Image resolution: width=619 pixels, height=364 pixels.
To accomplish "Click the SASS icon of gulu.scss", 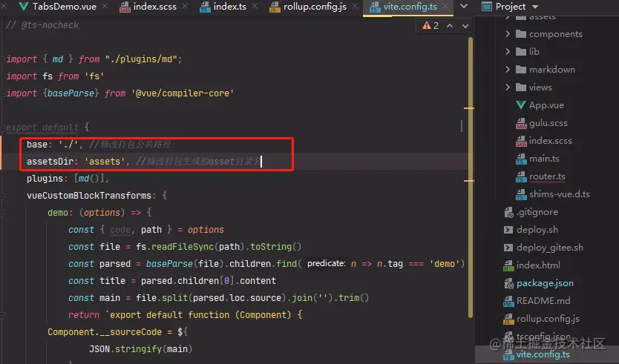I will [521, 124].
